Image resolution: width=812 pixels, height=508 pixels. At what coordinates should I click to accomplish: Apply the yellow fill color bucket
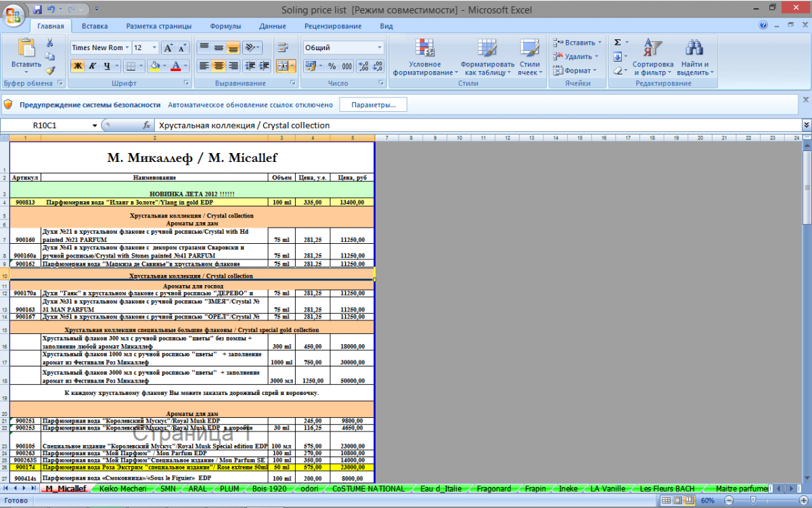[155, 66]
